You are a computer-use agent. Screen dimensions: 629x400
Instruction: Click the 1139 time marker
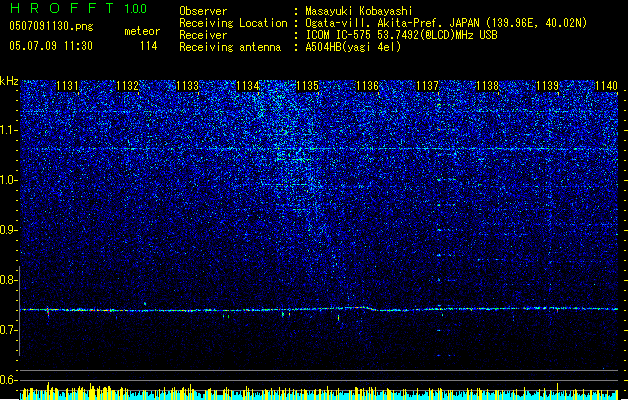pos(548,86)
